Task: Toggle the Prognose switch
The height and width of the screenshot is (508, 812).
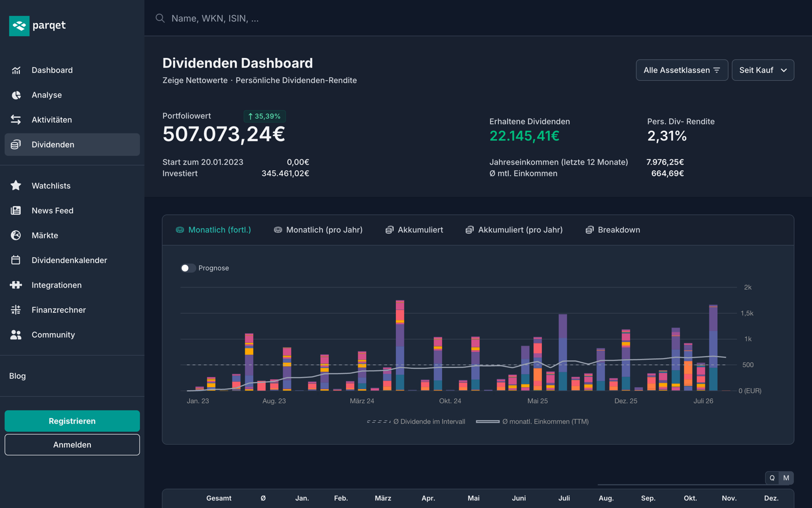Action: coord(188,268)
